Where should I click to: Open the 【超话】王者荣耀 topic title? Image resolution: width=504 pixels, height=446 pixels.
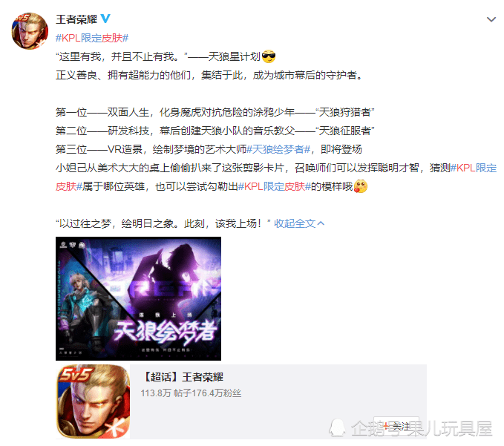[x=182, y=377]
